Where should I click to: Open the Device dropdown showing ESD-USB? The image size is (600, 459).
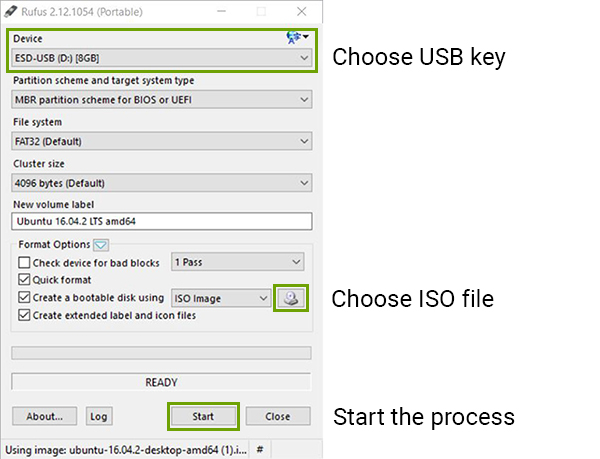tap(162, 58)
